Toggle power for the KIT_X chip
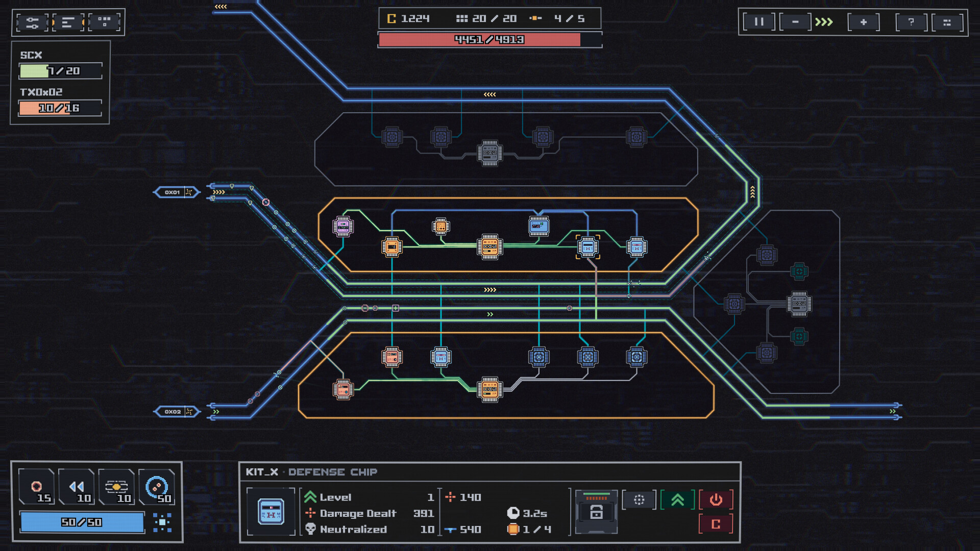 pos(716,499)
